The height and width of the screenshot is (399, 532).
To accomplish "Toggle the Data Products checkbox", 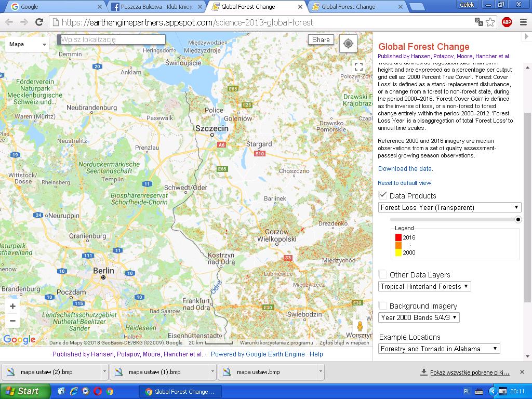I will click(383, 195).
